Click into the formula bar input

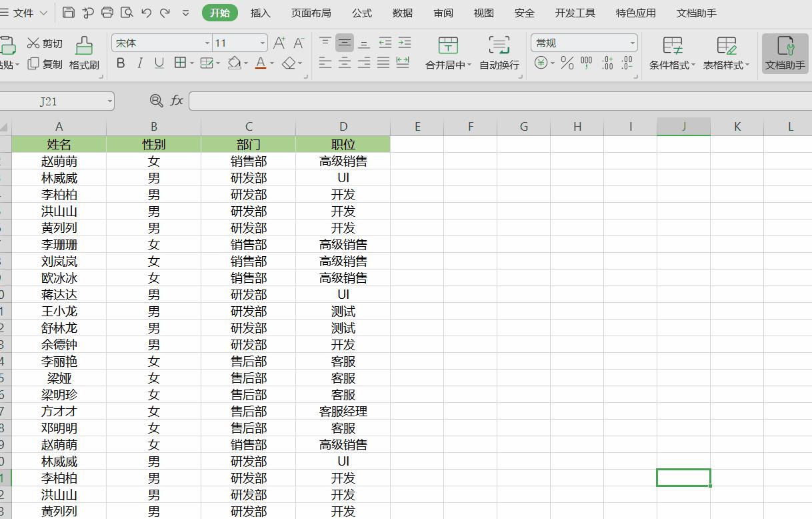coord(500,101)
